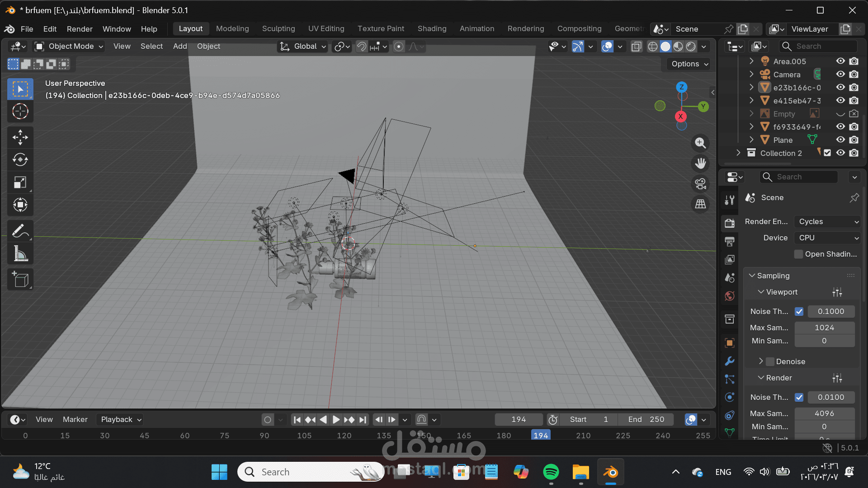Click the Options button in viewport

(689, 64)
